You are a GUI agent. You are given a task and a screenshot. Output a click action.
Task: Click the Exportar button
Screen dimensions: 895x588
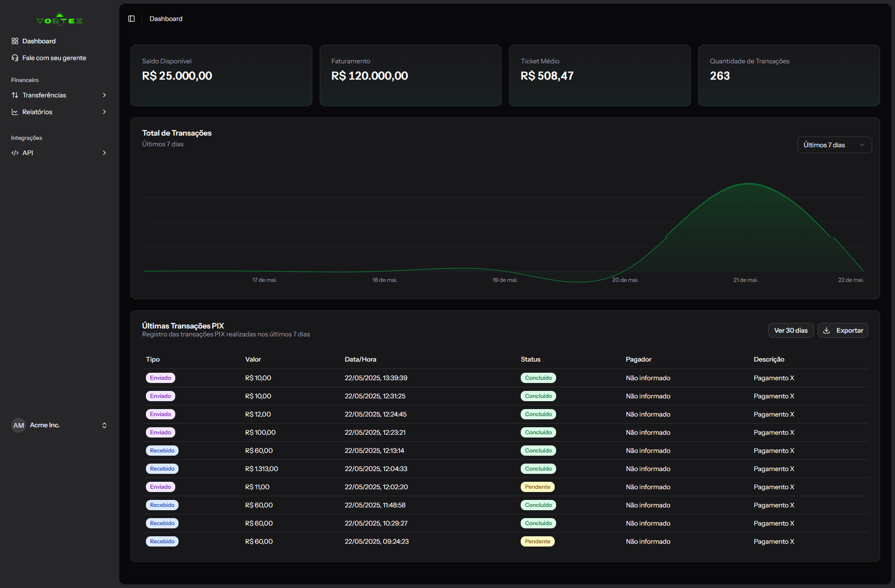tap(843, 330)
